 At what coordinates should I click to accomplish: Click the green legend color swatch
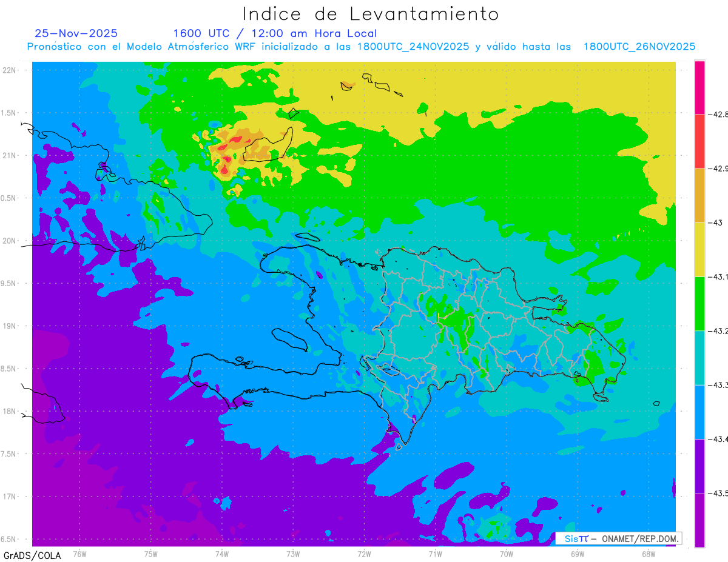point(699,303)
